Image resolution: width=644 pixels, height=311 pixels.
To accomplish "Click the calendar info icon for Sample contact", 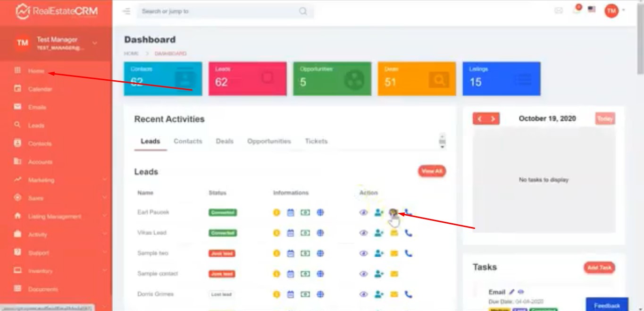I will pyautogui.click(x=291, y=274).
